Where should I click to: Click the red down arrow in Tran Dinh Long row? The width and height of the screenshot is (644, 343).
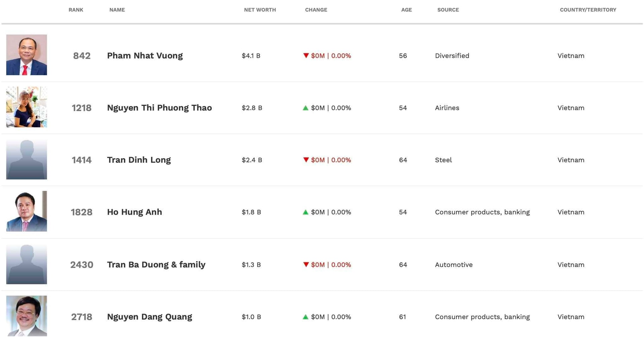[306, 160]
